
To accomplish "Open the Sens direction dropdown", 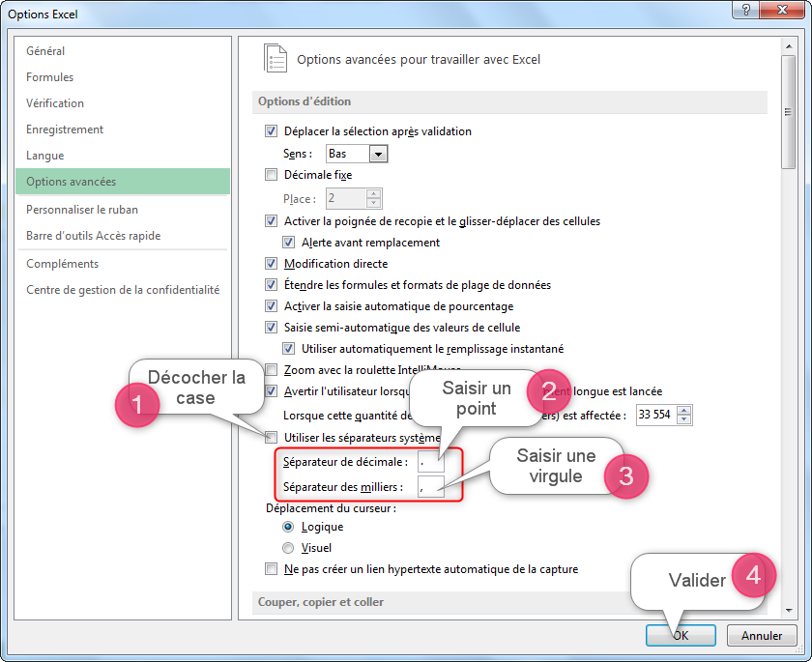I will pyautogui.click(x=378, y=154).
